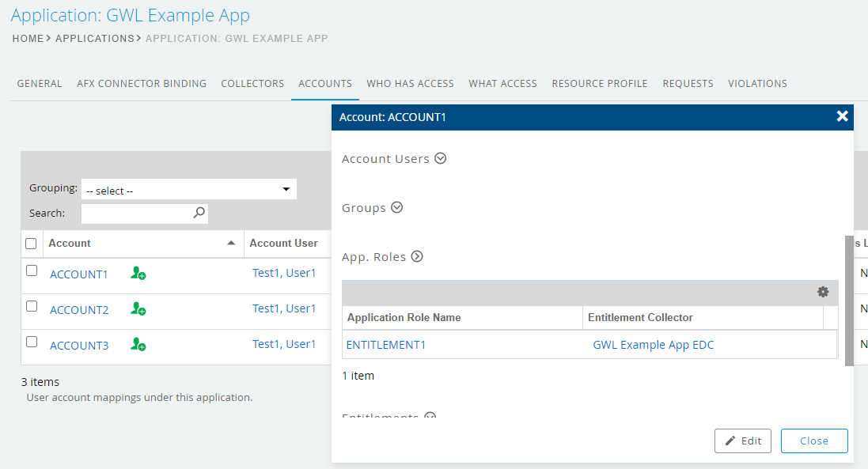Check the ACCOUNT2 row checkbox

coord(32,306)
